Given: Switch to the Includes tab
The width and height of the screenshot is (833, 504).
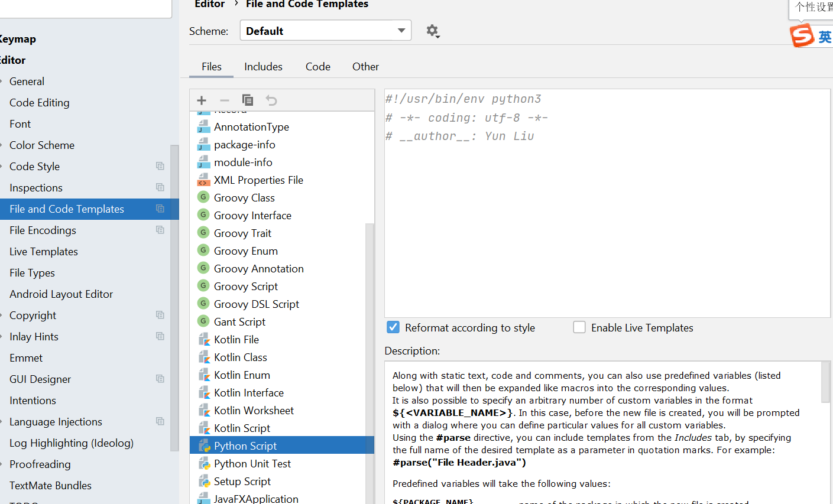Looking at the screenshot, I should [x=263, y=67].
